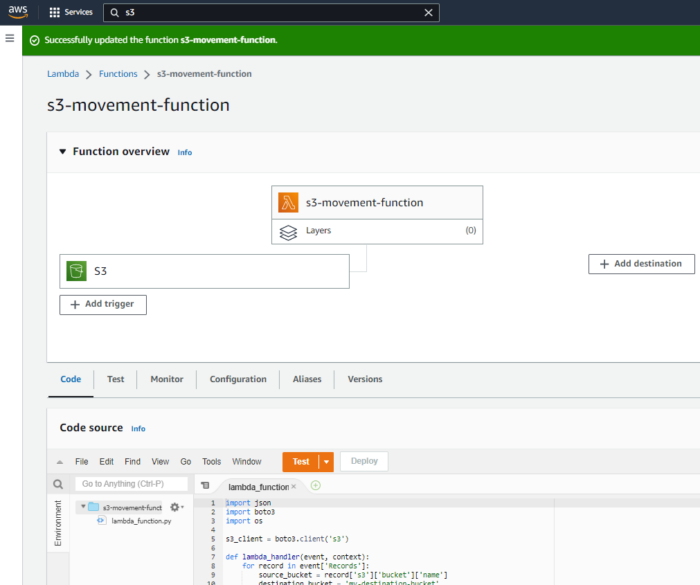
Task: Click the Deploy button
Action: point(364,461)
